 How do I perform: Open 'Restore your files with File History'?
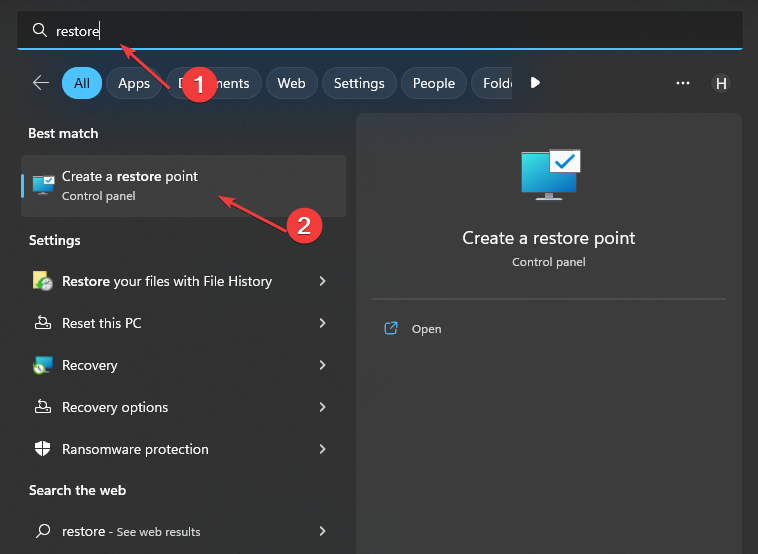click(x=183, y=281)
